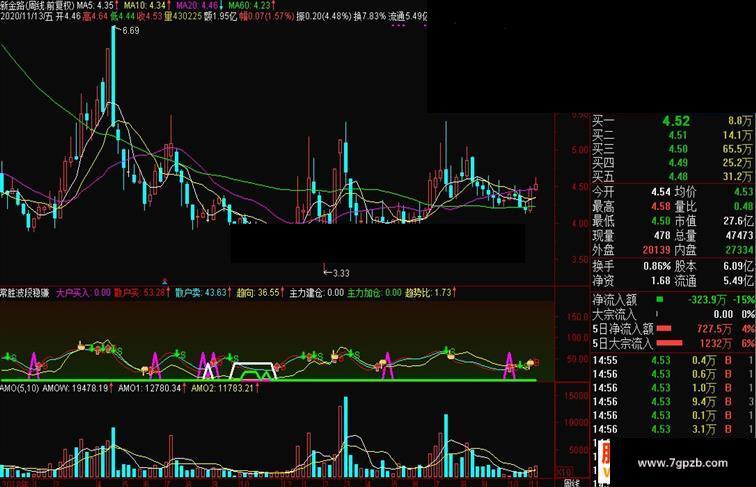Click the MA60: 4.23 moving average label
Image resolution: width=756 pixels, height=487 pixels.
point(252,5)
